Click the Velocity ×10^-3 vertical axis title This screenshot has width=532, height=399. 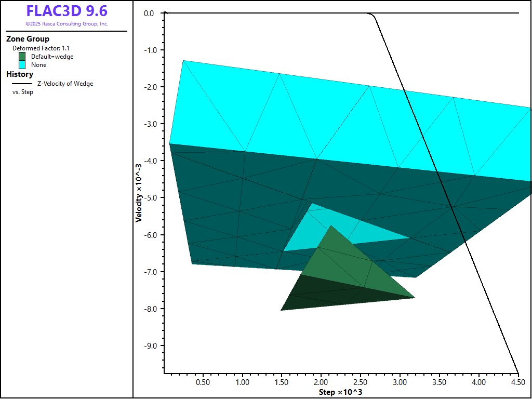point(139,193)
